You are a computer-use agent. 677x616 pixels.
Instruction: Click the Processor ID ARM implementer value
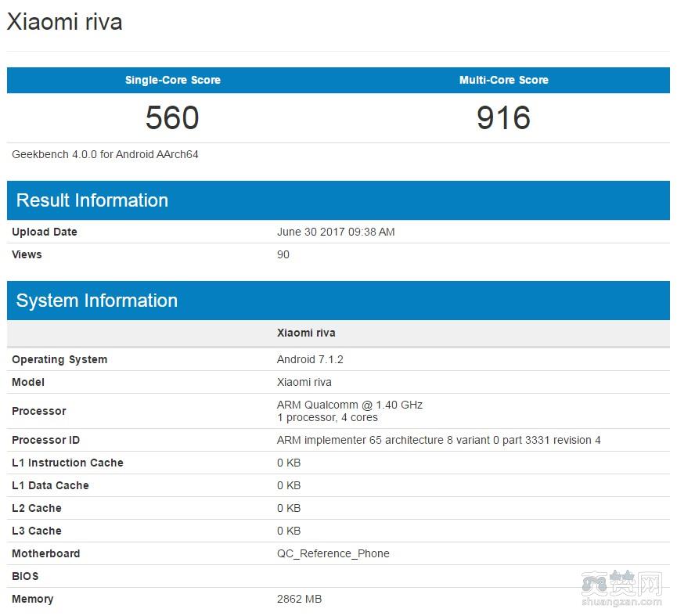point(438,440)
